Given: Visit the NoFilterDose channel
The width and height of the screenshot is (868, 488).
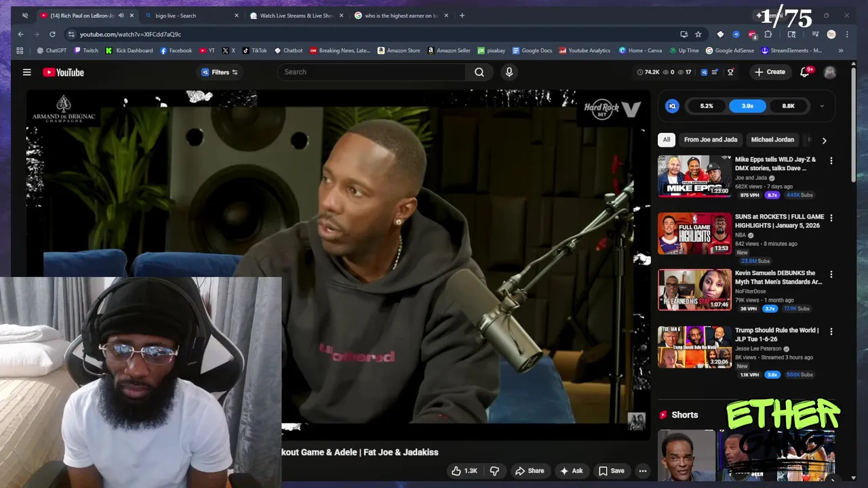Looking at the screenshot, I should point(750,291).
